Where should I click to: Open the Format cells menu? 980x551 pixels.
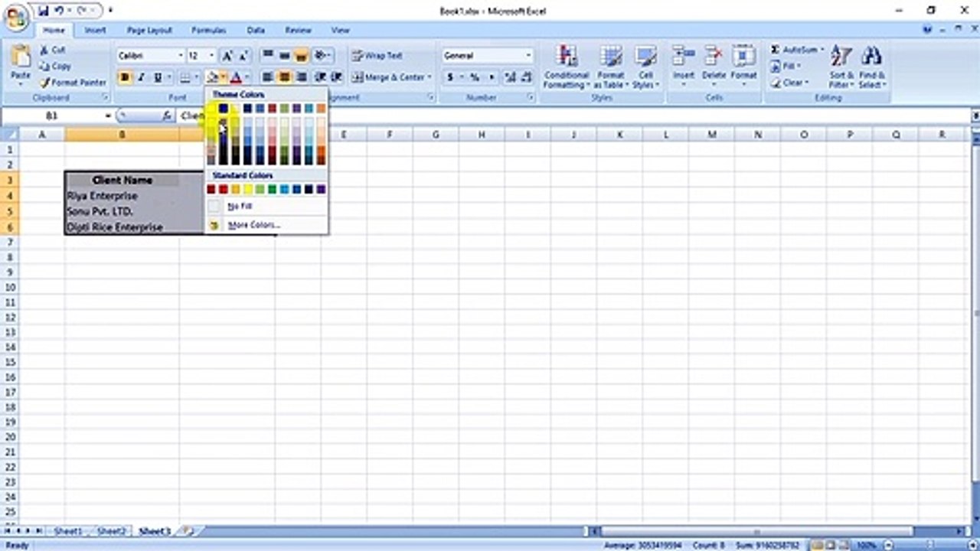(x=743, y=65)
